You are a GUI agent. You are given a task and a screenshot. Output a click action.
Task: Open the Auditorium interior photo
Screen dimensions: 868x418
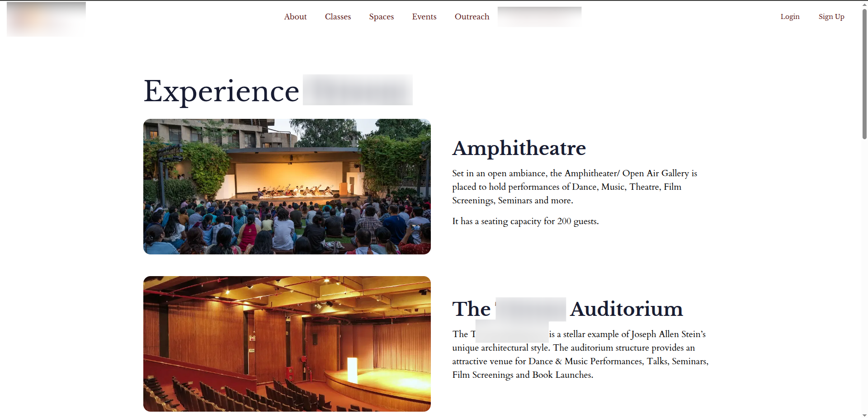[287, 343]
